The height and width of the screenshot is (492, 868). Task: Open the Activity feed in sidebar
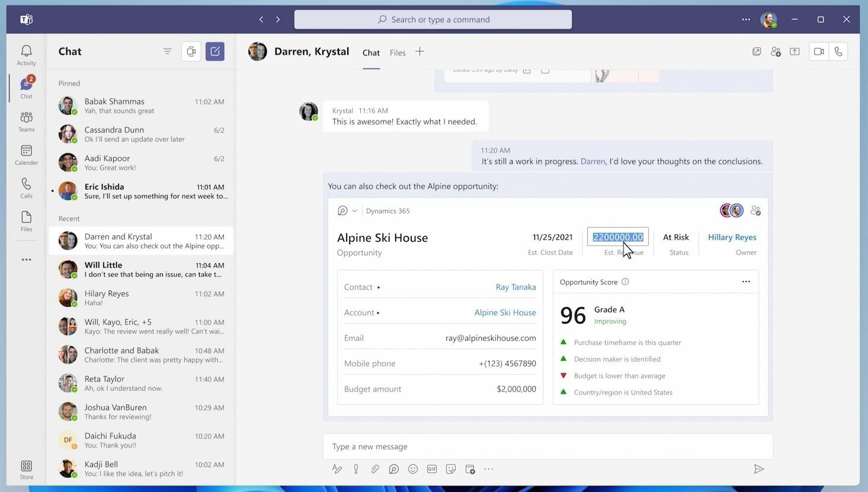tap(26, 55)
